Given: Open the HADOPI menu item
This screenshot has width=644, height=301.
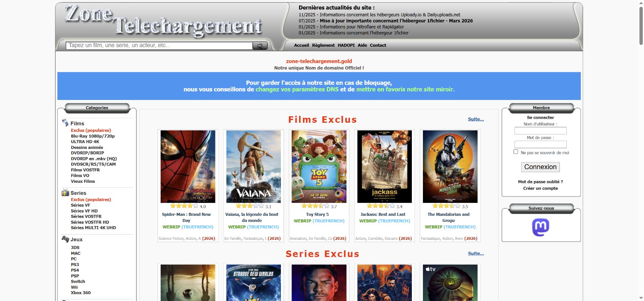Looking at the screenshot, I should [x=346, y=45].
